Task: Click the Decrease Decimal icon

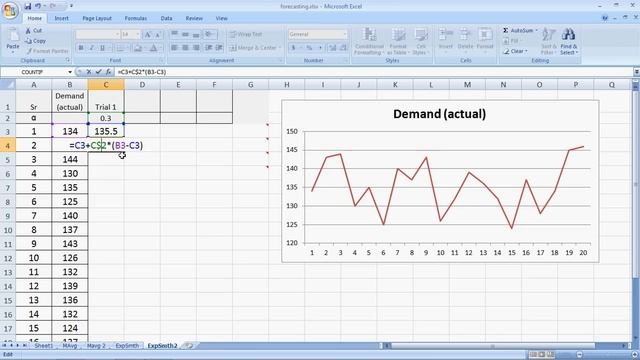Action: coord(343,48)
